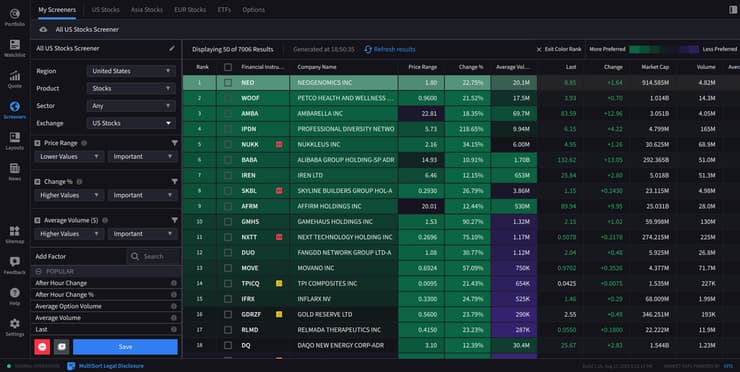Open the Sector dropdown showing Any
The image size is (740, 372).
pyautogui.click(x=131, y=106)
